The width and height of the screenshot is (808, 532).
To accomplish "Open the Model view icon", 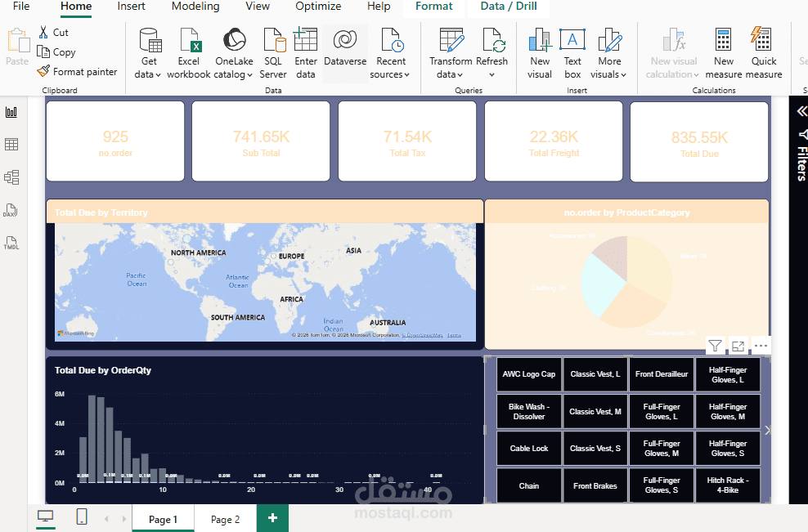I will [11, 177].
